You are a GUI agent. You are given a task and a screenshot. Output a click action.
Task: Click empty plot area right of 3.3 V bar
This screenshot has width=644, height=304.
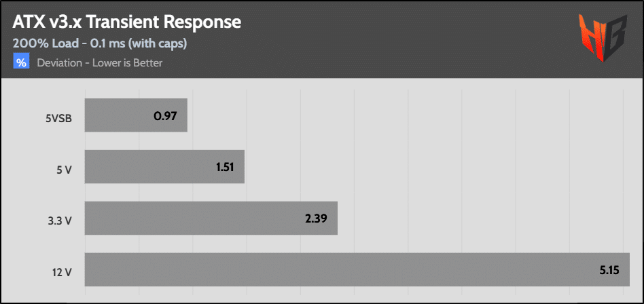click(484, 218)
